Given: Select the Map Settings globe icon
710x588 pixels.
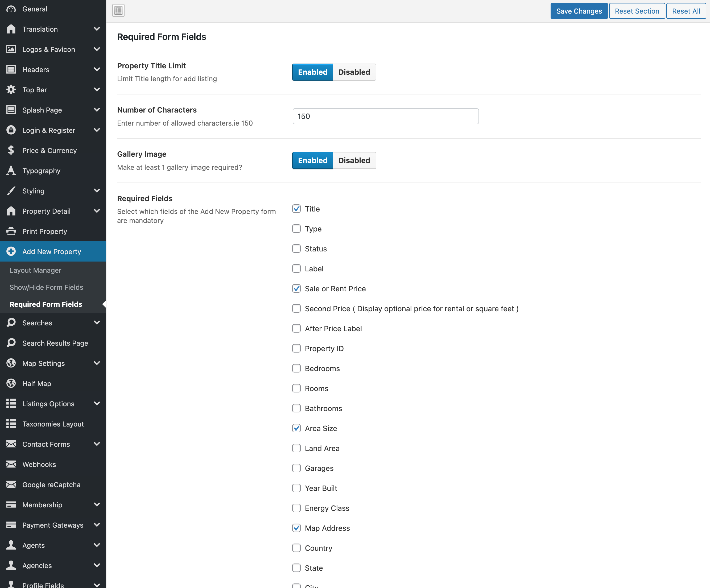Looking at the screenshot, I should pos(11,363).
